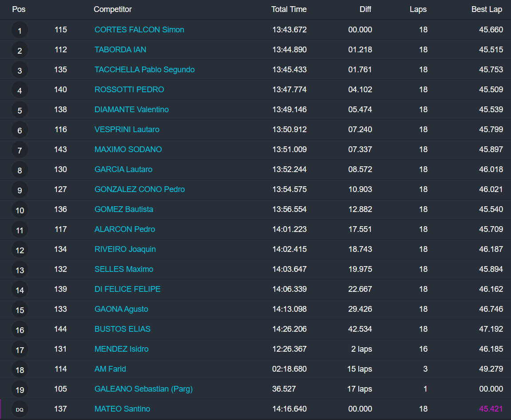Image resolution: width=511 pixels, height=420 pixels.
Task: View DIAMANTE Valentino's details
Action: tap(131, 110)
